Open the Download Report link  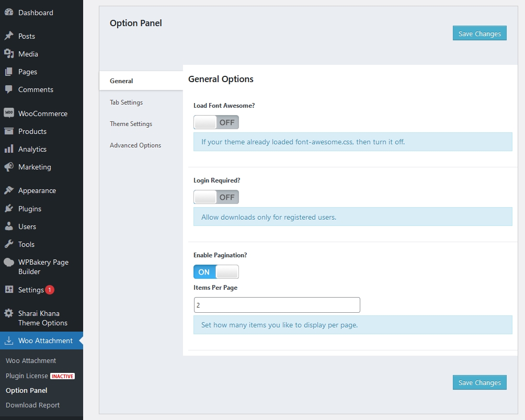pos(32,405)
